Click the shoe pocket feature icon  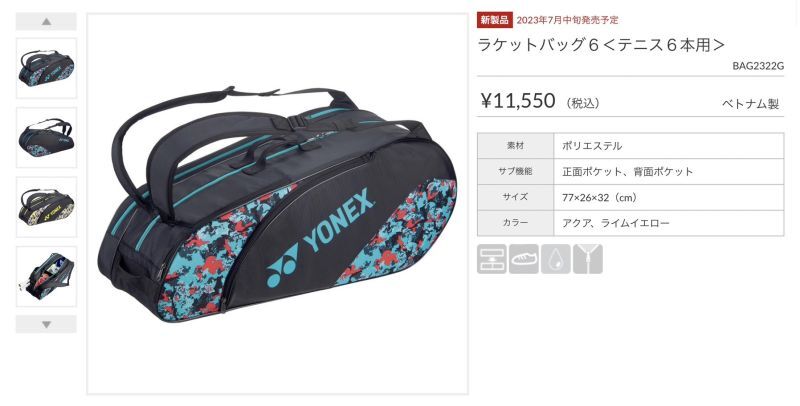tap(523, 259)
